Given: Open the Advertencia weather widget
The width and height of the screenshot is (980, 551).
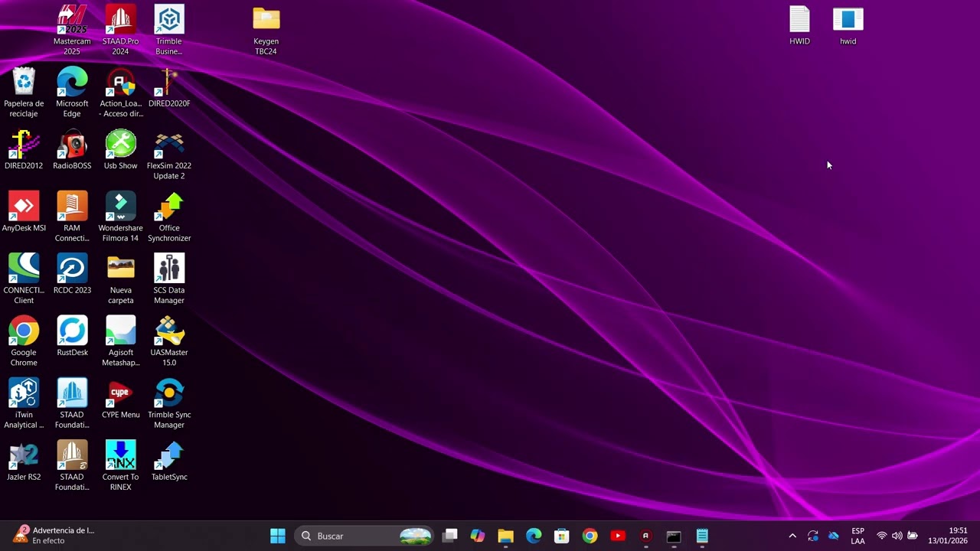Looking at the screenshot, I should point(54,536).
